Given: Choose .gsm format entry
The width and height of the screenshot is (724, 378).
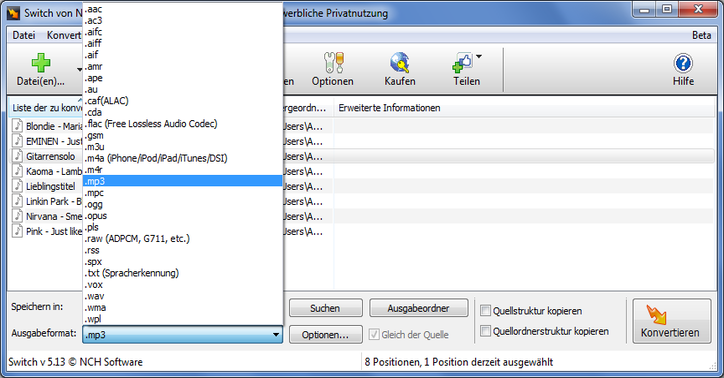Looking at the screenshot, I should [x=182, y=135].
